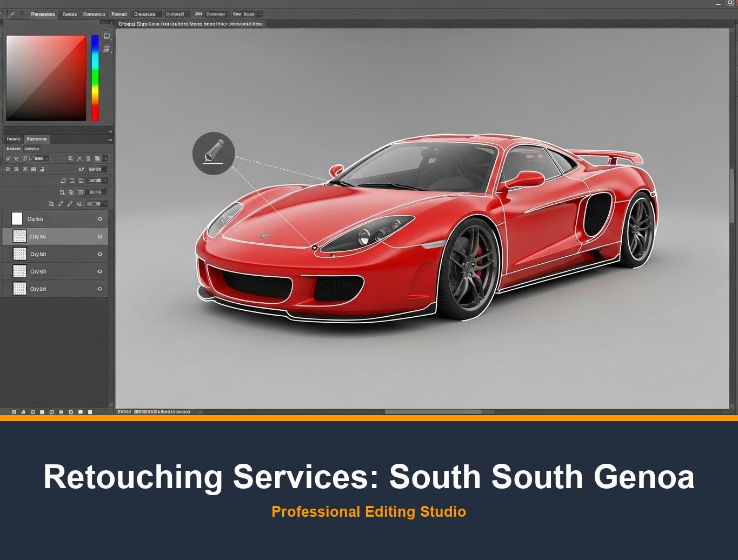
Task: Hide the bottom checkered layer
Action: [99, 288]
